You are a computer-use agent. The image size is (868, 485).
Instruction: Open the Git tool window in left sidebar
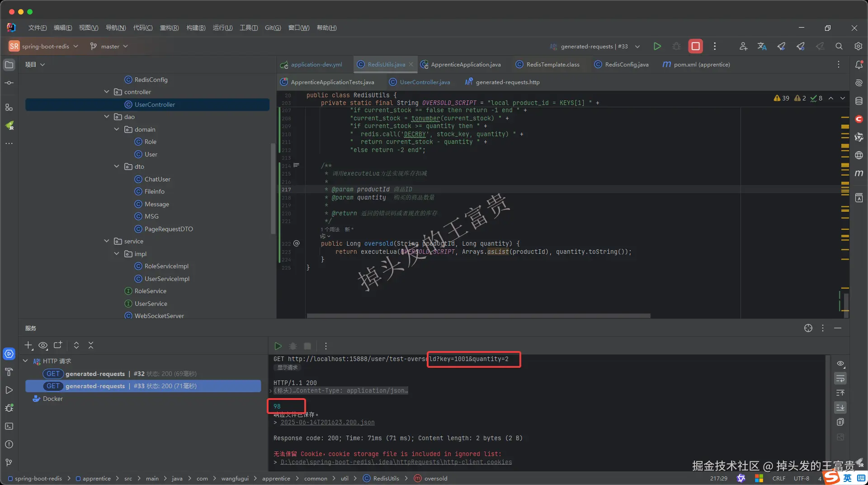click(x=9, y=462)
